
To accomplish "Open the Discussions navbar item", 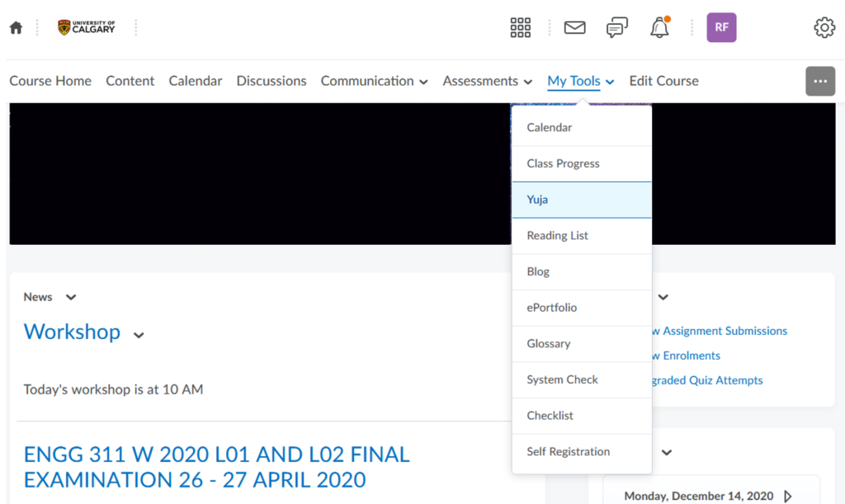I will pos(271,81).
